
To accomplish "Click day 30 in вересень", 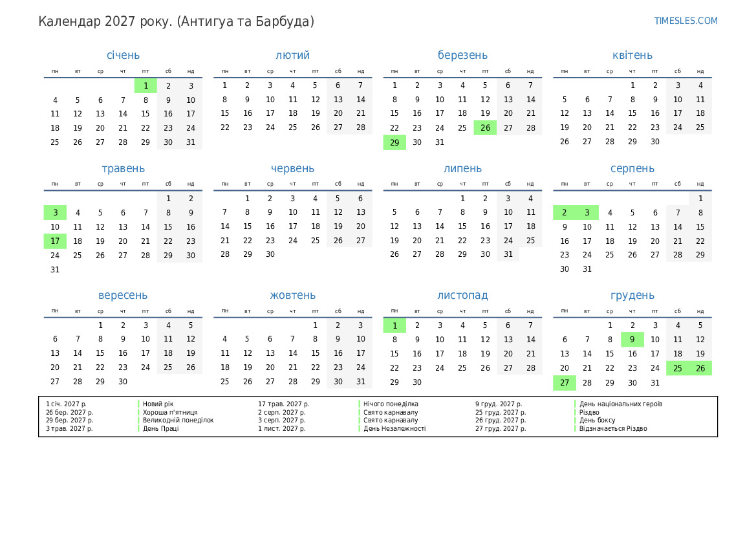I will [123, 382].
